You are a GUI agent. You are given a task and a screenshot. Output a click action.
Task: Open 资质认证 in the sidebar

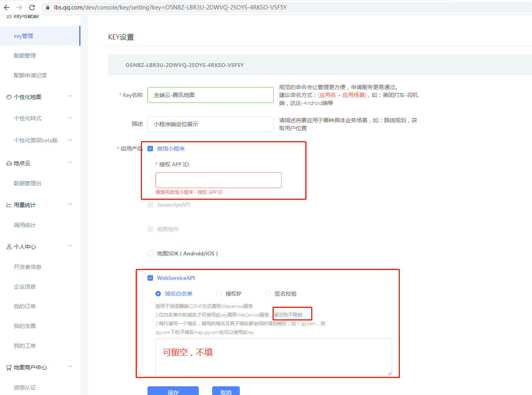pyautogui.click(x=25, y=388)
